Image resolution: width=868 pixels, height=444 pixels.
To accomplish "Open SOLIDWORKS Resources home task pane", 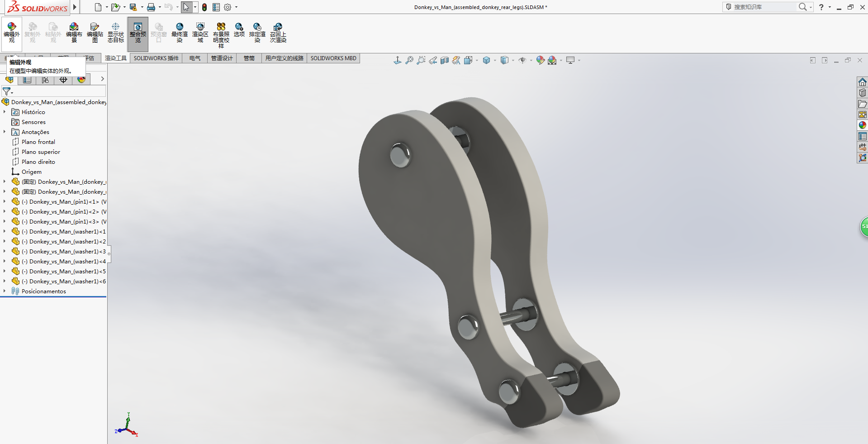I will 863,82.
